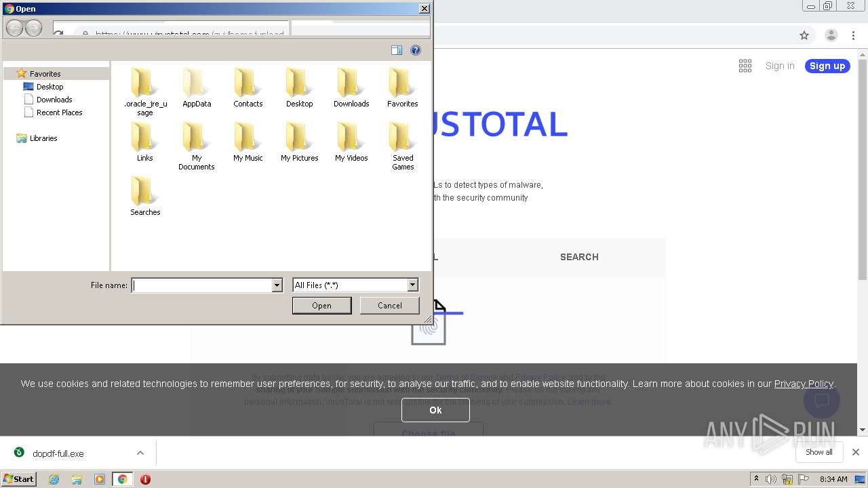Image resolution: width=868 pixels, height=488 pixels.
Task: Open dialog help question mark icon
Action: click(x=416, y=50)
